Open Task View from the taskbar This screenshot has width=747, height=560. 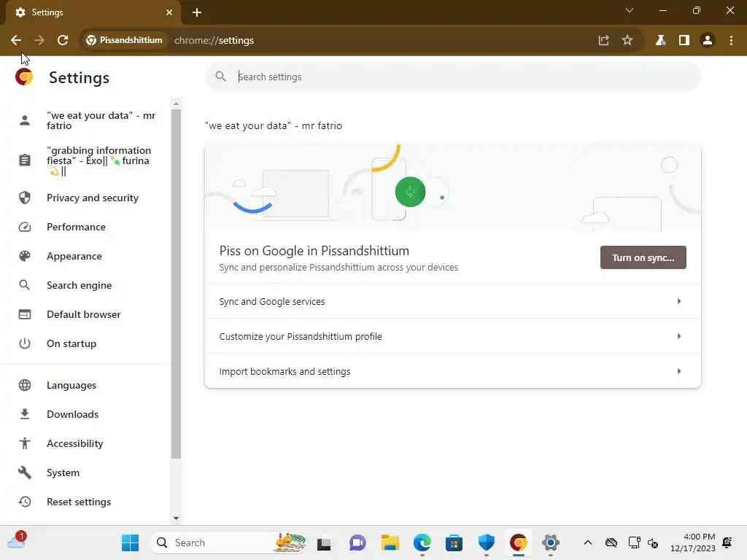coord(324,542)
